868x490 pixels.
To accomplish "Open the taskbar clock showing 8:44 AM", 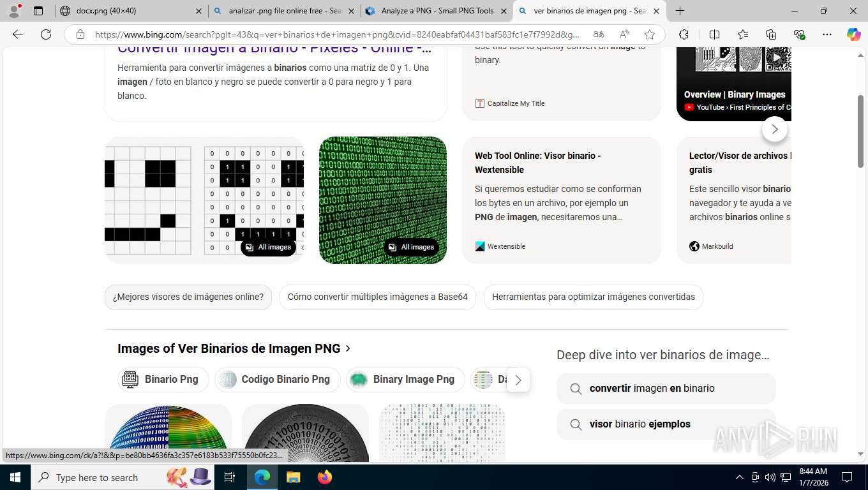I will [812, 477].
